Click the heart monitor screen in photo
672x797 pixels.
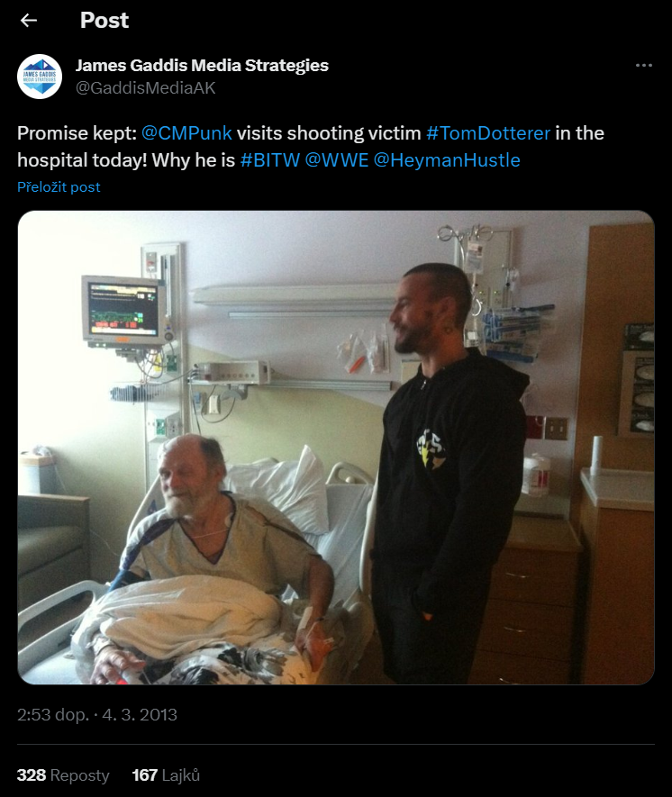click(123, 309)
